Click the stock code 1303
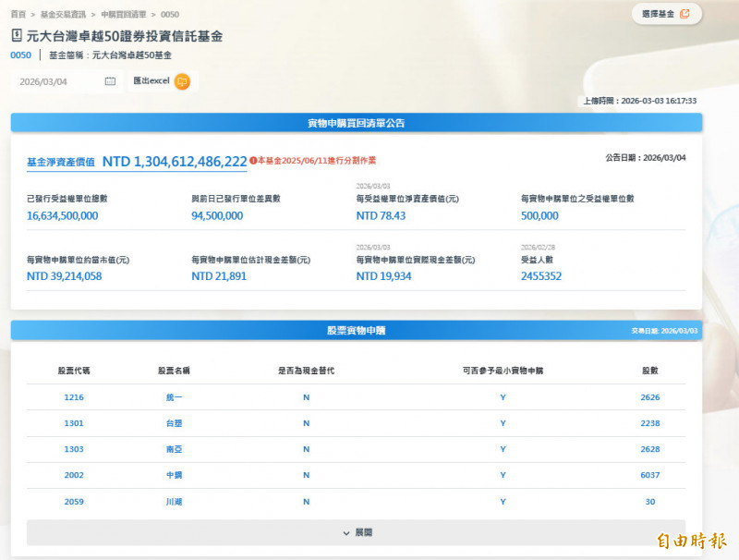Screen dimensions: 739x560 74,449
